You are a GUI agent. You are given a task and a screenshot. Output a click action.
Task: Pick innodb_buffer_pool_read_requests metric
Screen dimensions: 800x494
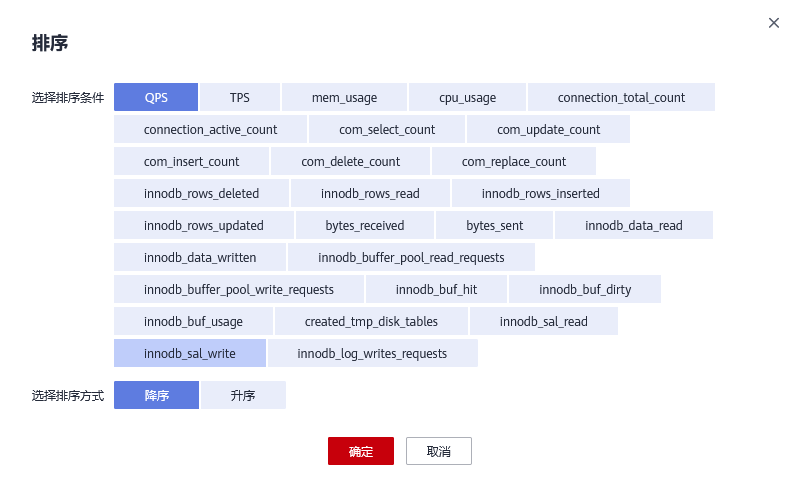[x=411, y=257]
